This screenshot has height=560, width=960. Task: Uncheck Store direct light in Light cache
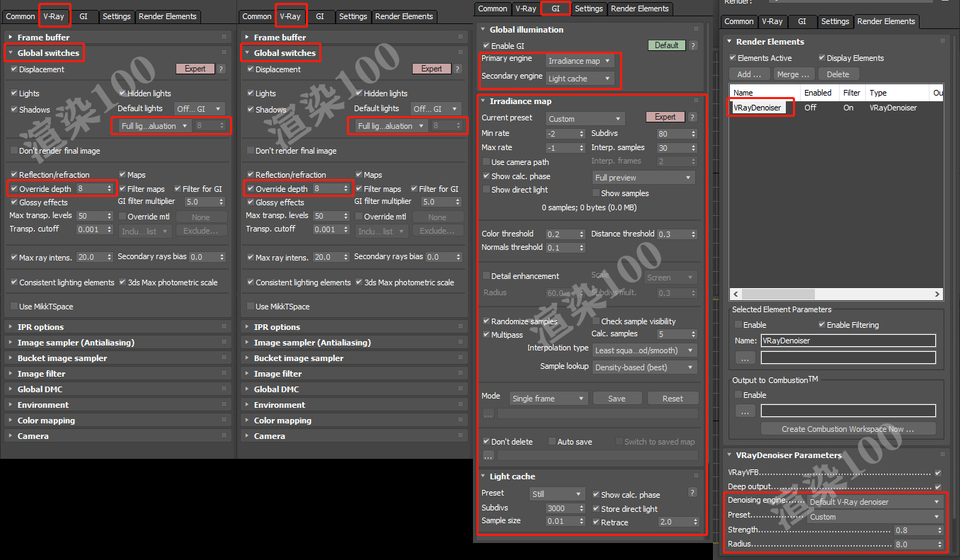click(595, 509)
